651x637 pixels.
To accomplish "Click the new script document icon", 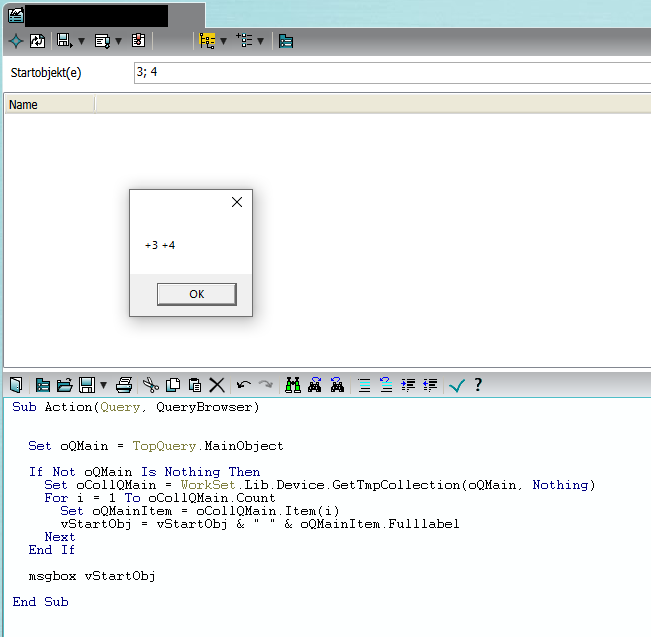I will coord(16,385).
